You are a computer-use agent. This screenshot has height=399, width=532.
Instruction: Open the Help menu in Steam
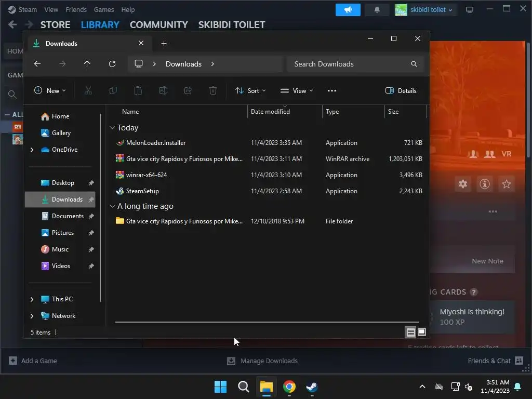[x=128, y=10]
